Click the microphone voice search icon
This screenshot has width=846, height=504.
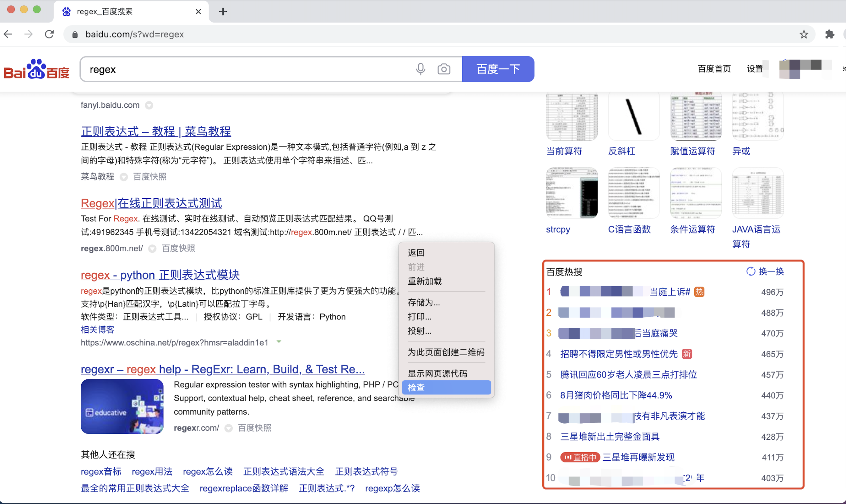pyautogui.click(x=420, y=69)
